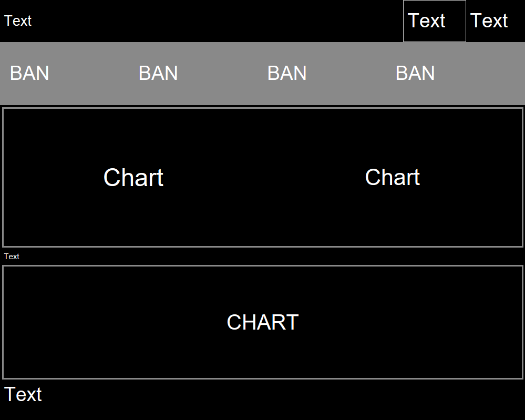Open the uppercase CHART in lower panel
Viewport: 525px width, 420px height.
[263, 322]
